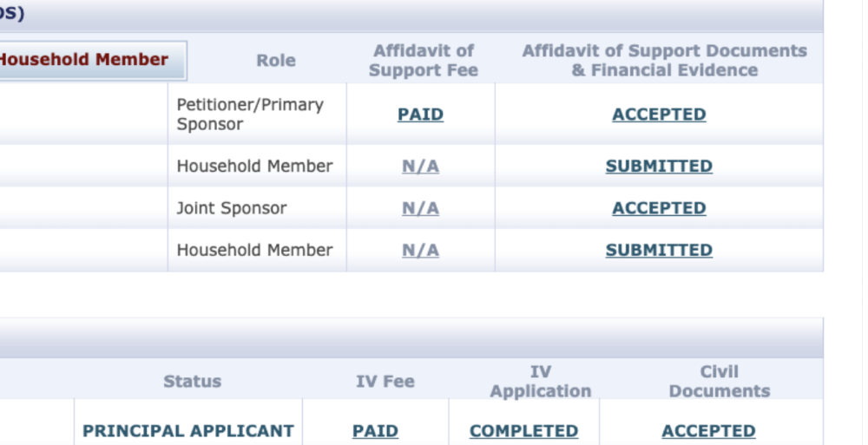Click the Add Household Member button
Viewport: 868px width, 445px height.
(x=91, y=61)
